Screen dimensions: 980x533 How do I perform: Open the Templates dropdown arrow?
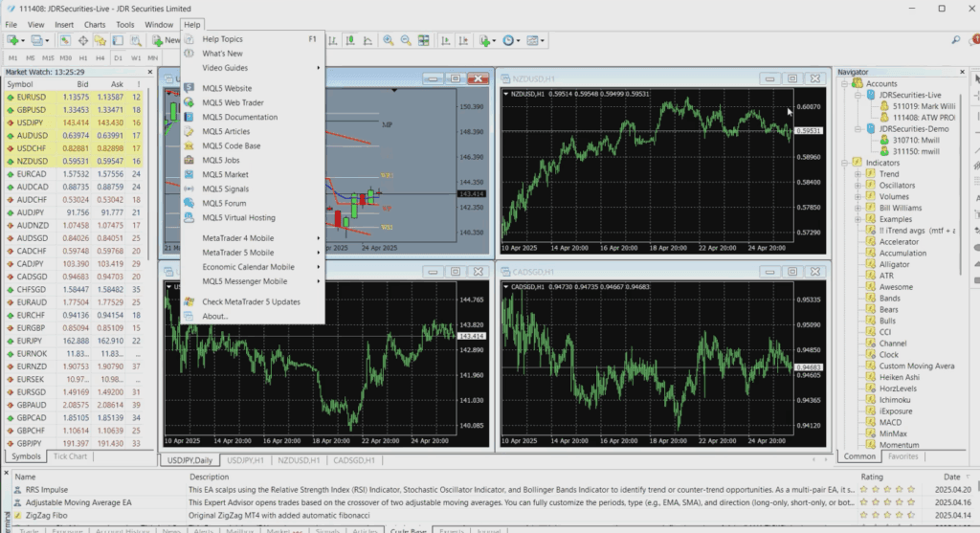point(542,41)
